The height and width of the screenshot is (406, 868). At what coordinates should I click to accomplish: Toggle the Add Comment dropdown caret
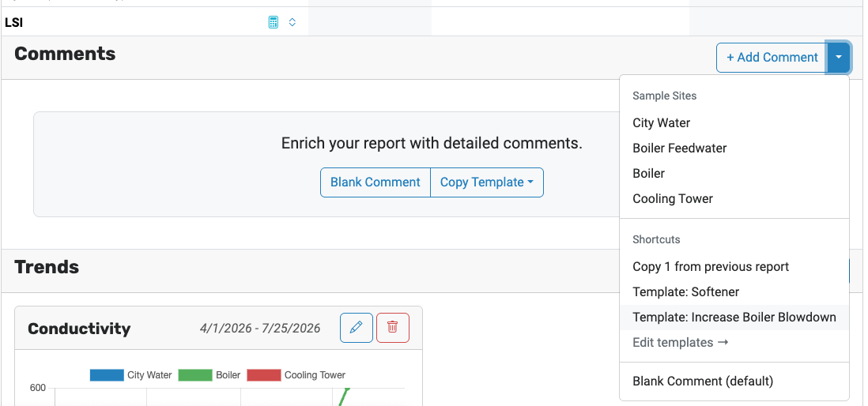839,58
